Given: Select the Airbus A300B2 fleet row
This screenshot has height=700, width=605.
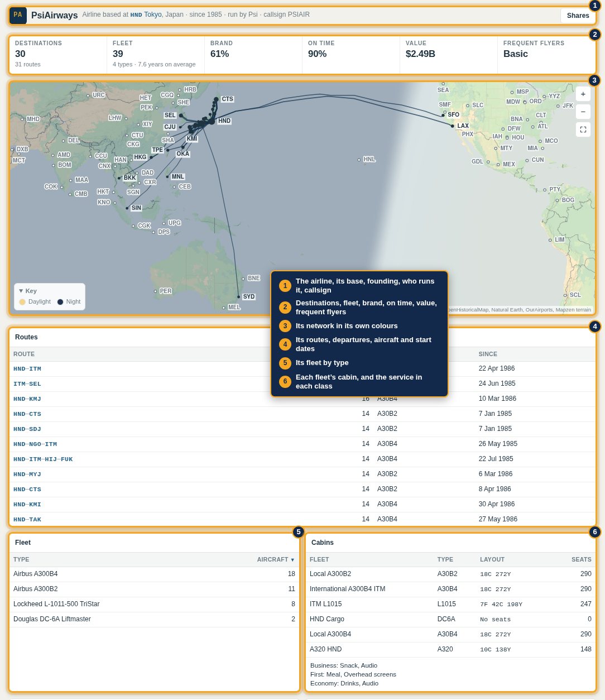Looking at the screenshot, I should (x=155, y=589).
